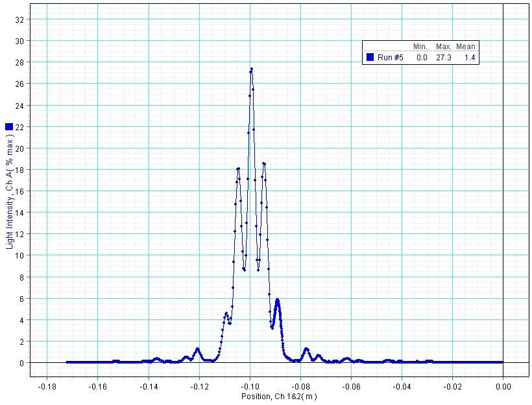Click the -0.18 x-axis tick label
Screen dimensions: 532x405
(x=47, y=387)
